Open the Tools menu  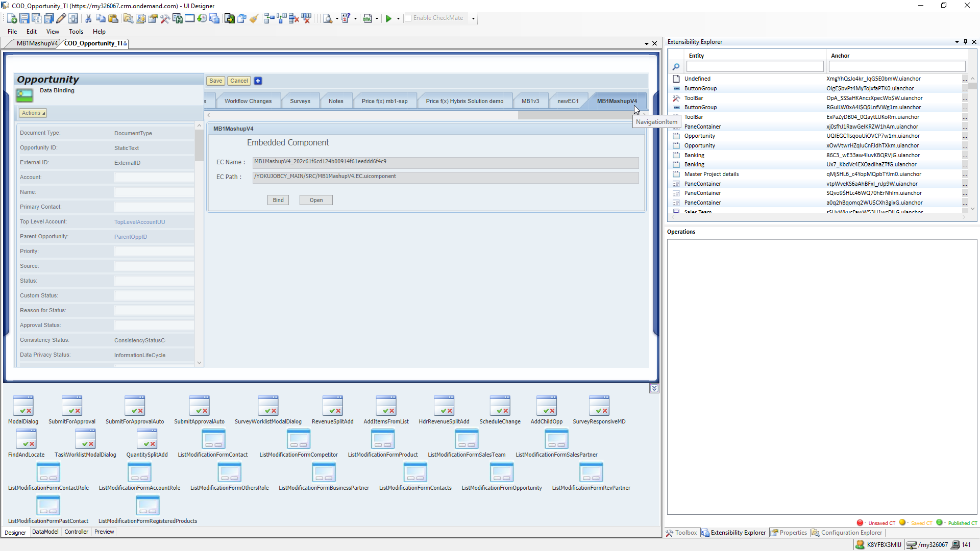(x=76, y=31)
